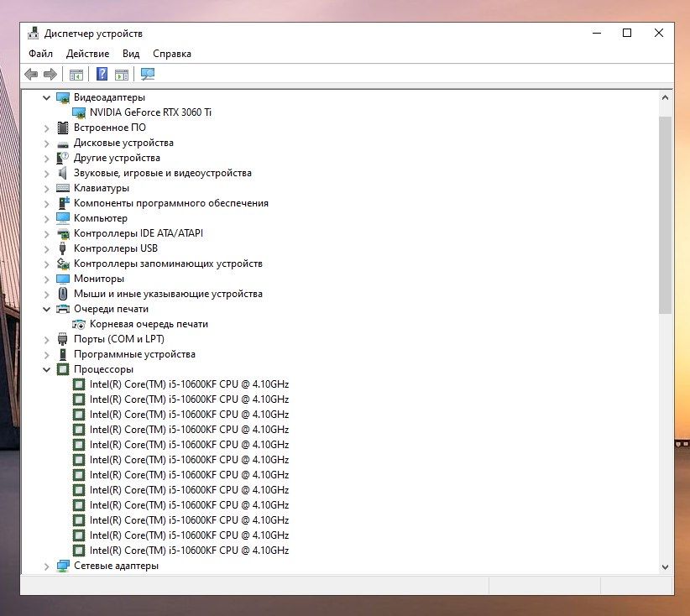Image resolution: width=690 pixels, height=616 pixels.
Task: Click the blue Help question mark icon
Action: [102, 74]
